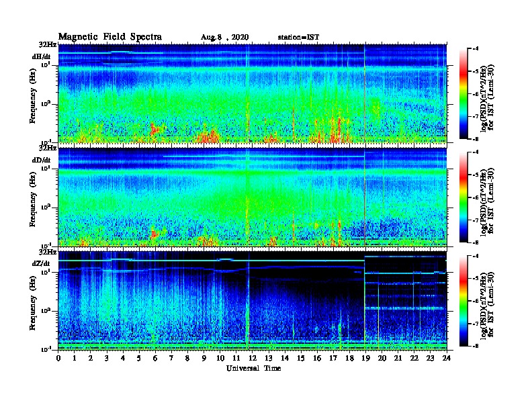The width and height of the screenshot is (532, 411).
Task: Click hour 23 on the time axis
Action: pos(431,359)
